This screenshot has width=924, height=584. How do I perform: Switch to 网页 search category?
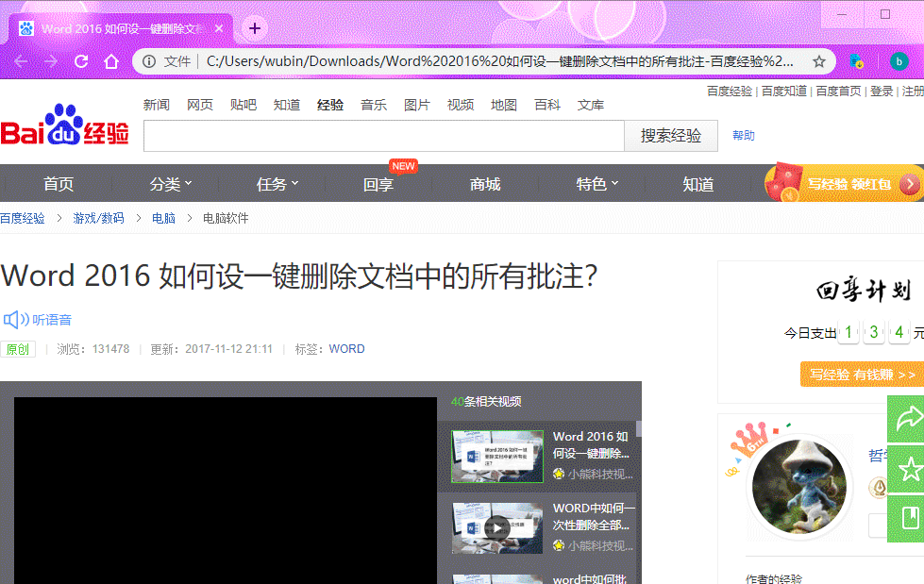[200, 105]
